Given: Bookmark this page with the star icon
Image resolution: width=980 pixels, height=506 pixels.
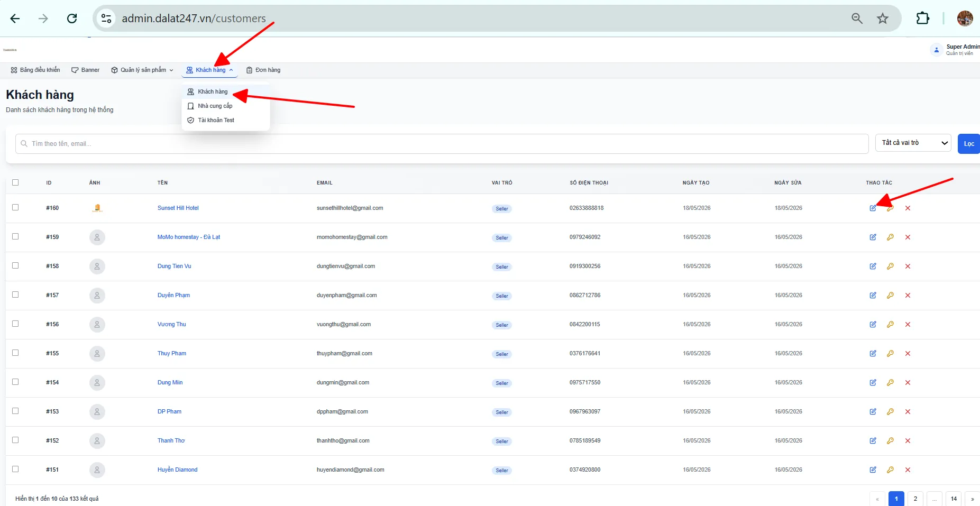Looking at the screenshot, I should [882, 19].
